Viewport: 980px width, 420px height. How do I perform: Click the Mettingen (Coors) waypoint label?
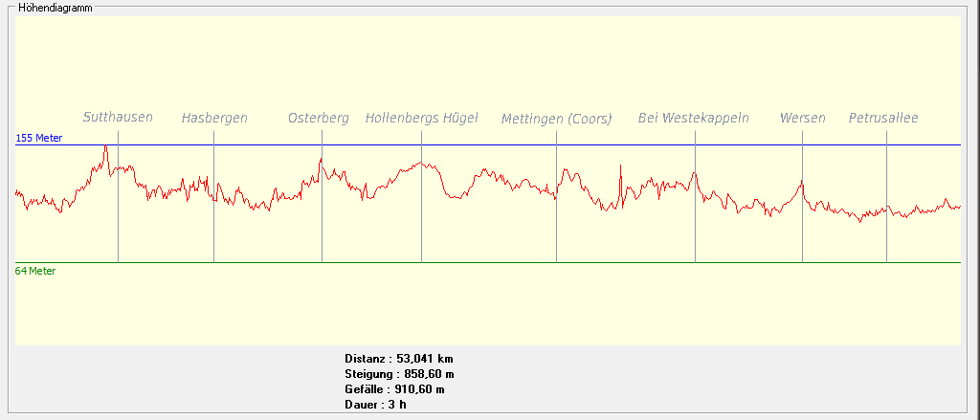[x=556, y=120]
